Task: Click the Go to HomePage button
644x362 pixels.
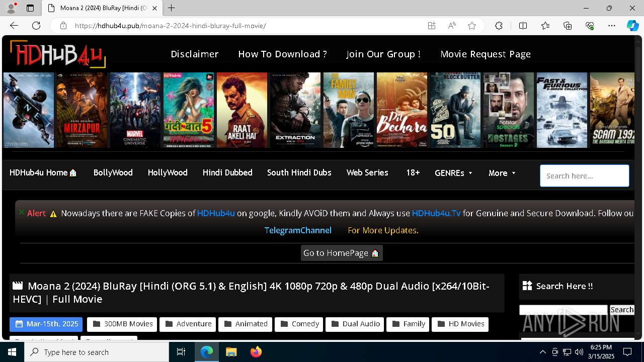Action: point(342,253)
